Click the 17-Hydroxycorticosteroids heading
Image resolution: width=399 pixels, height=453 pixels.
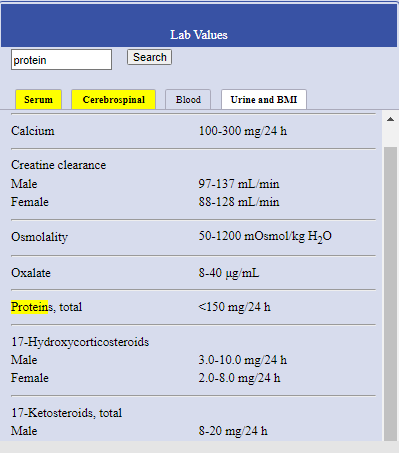click(80, 342)
